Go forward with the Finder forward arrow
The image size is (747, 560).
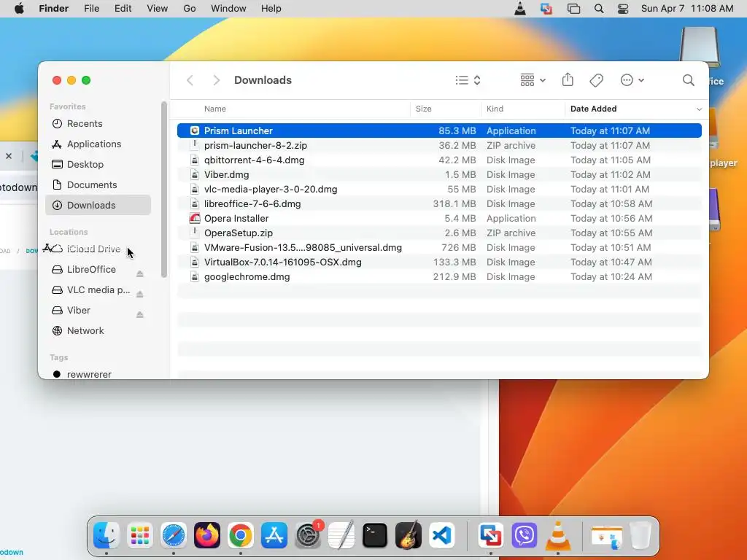pos(216,80)
